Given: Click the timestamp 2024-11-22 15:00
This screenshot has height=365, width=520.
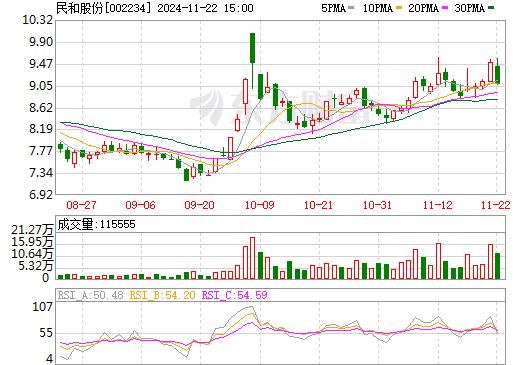Looking at the screenshot, I should (205, 8).
